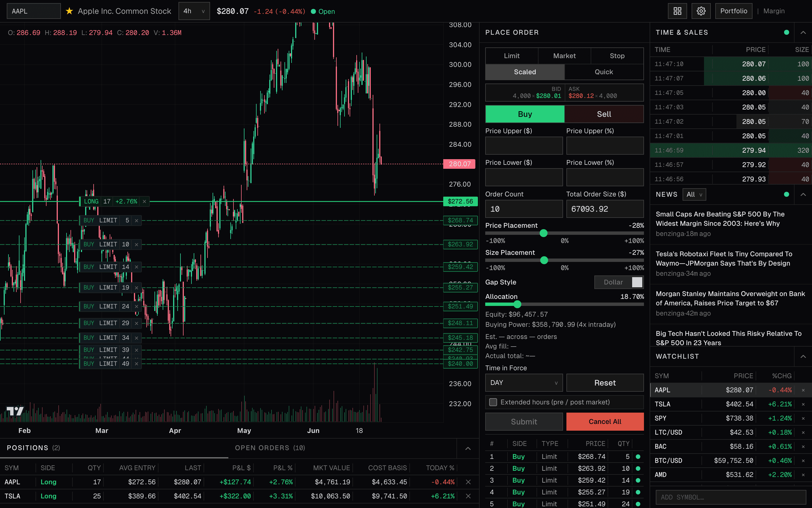Cancel the BUY LIMIT 39 chart order
The image size is (812, 508).
point(136,350)
